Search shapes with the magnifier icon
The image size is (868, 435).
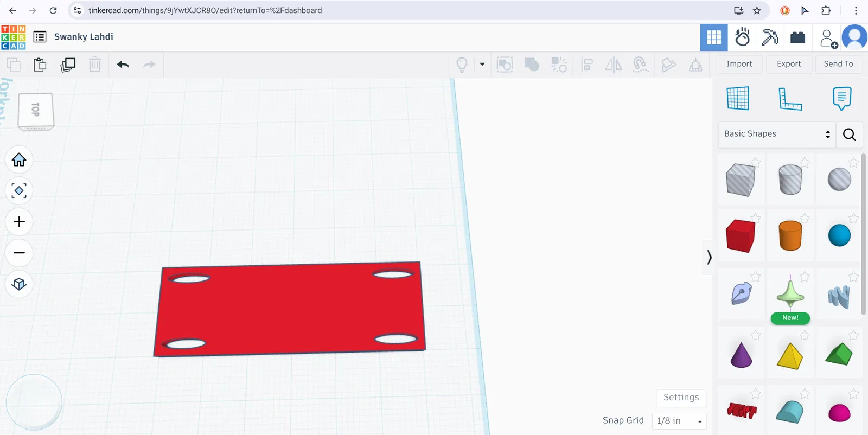850,134
